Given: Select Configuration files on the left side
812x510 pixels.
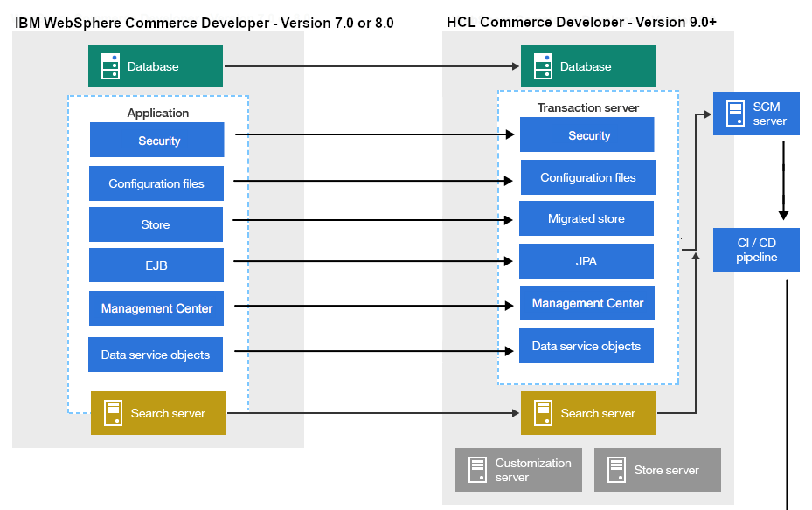Looking at the screenshot, I should [x=156, y=183].
